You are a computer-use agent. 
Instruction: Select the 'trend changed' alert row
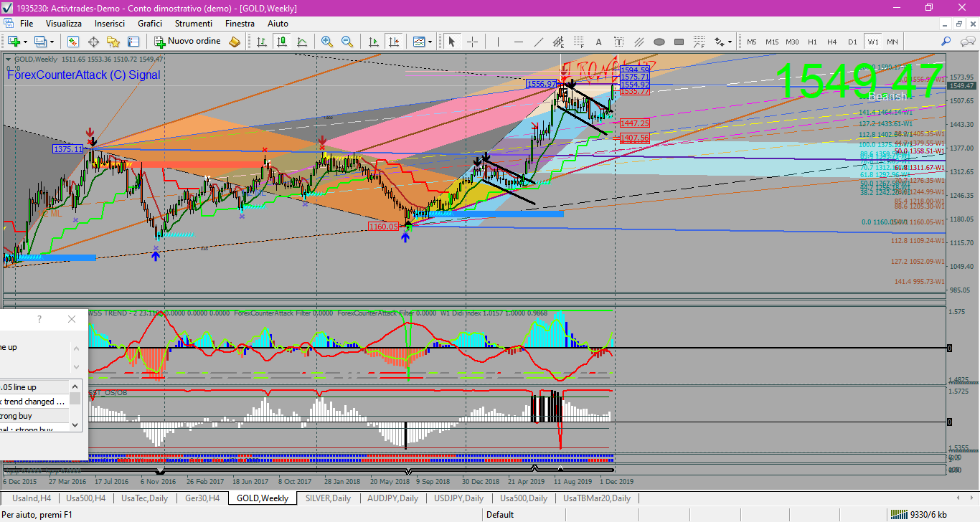(34, 402)
